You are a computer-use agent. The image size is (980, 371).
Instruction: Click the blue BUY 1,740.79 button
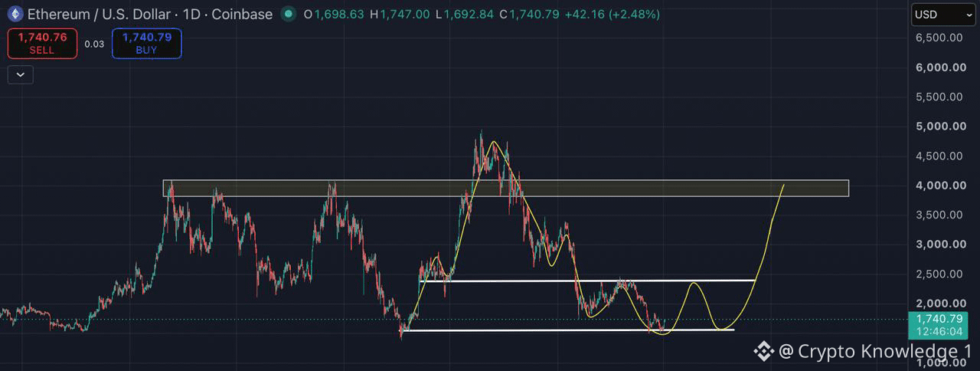point(146,43)
